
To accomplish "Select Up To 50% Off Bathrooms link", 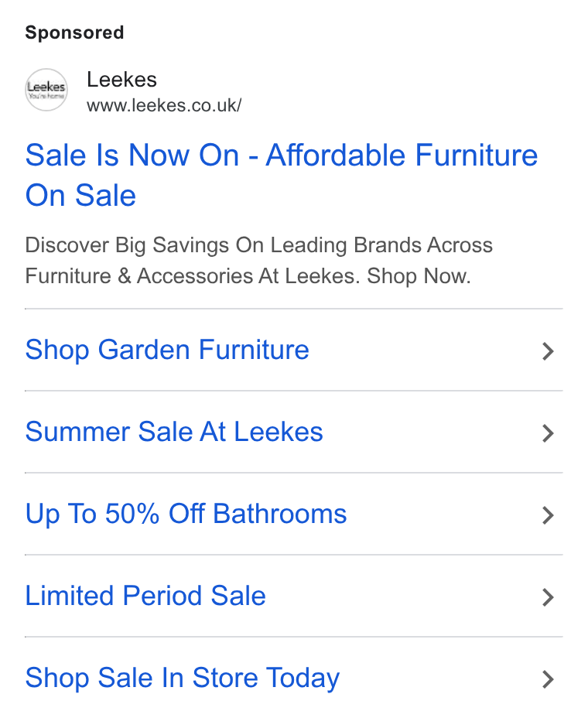I will click(x=186, y=514).
